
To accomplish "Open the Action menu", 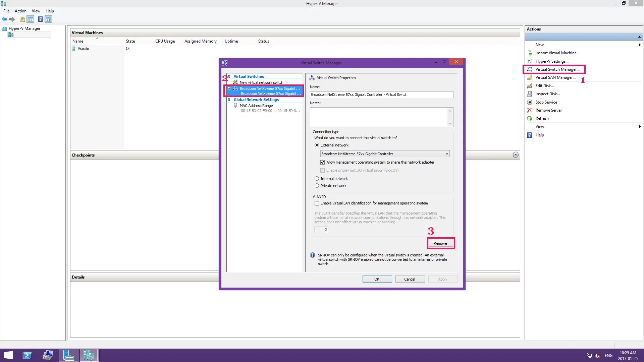I will pyautogui.click(x=20, y=11).
